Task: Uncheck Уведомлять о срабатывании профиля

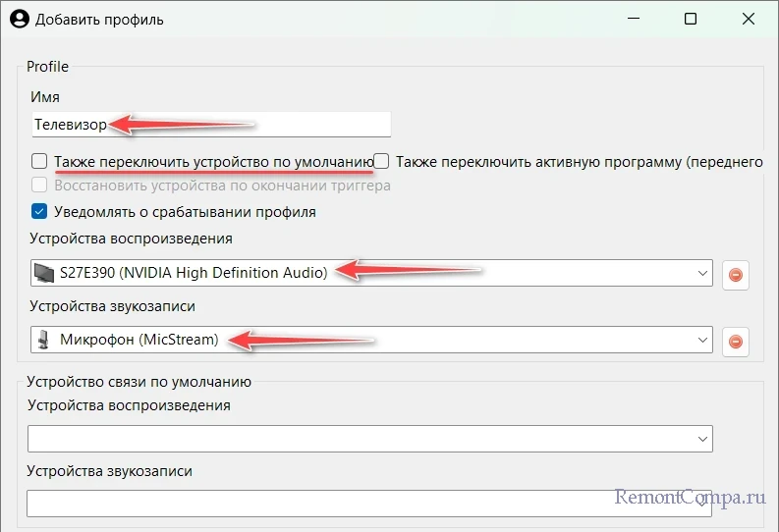Action: (x=39, y=211)
